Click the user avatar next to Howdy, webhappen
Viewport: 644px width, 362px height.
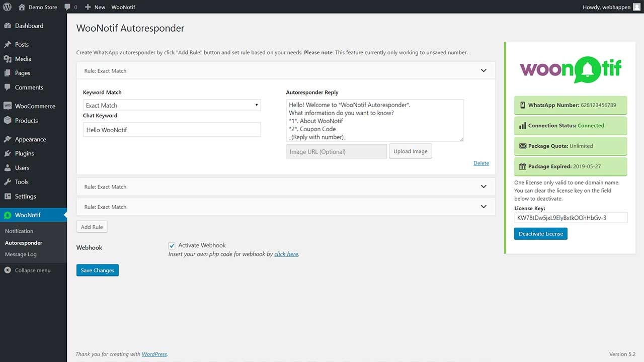636,7
